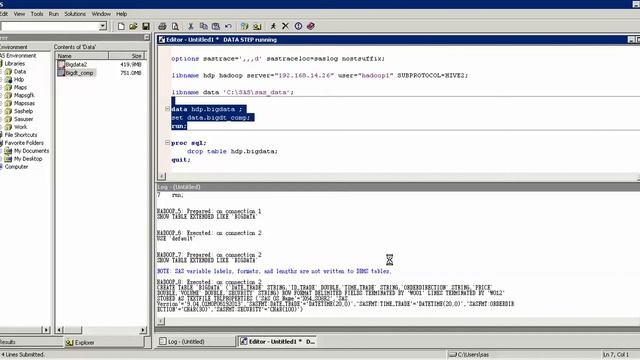Click the Cut (scissors) icon
This screenshot has height=360, width=640.
click(191, 26)
